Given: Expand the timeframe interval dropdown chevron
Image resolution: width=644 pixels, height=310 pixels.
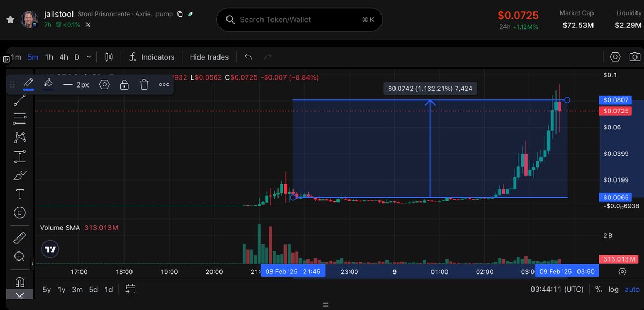Looking at the screenshot, I should (89, 57).
